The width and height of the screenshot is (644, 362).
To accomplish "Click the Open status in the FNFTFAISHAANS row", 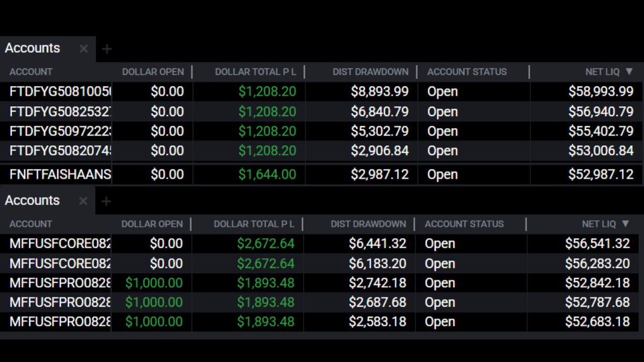I will [443, 175].
